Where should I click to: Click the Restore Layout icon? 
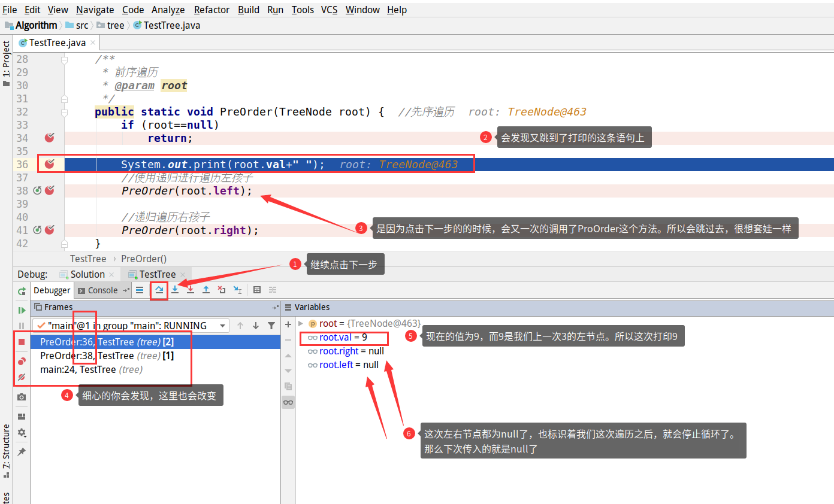point(22,416)
